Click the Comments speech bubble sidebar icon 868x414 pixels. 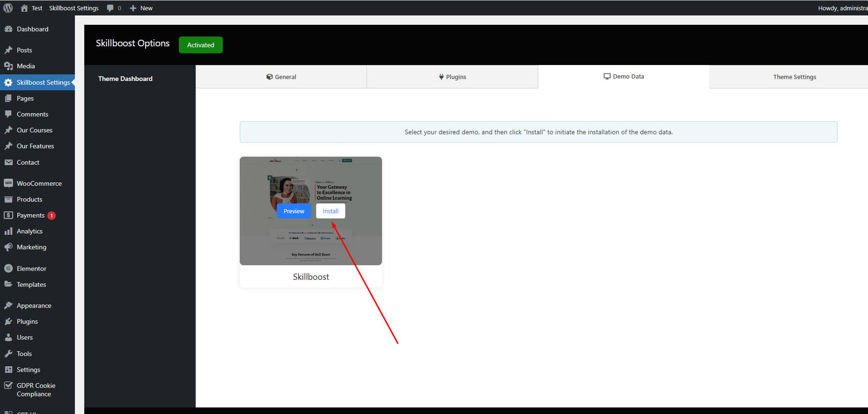click(8, 114)
